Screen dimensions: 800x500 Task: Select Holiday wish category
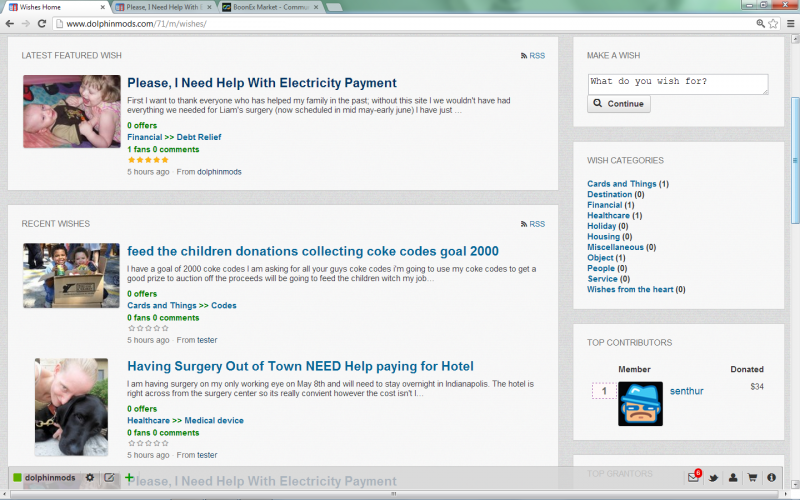pyautogui.click(x=602, y=226)
